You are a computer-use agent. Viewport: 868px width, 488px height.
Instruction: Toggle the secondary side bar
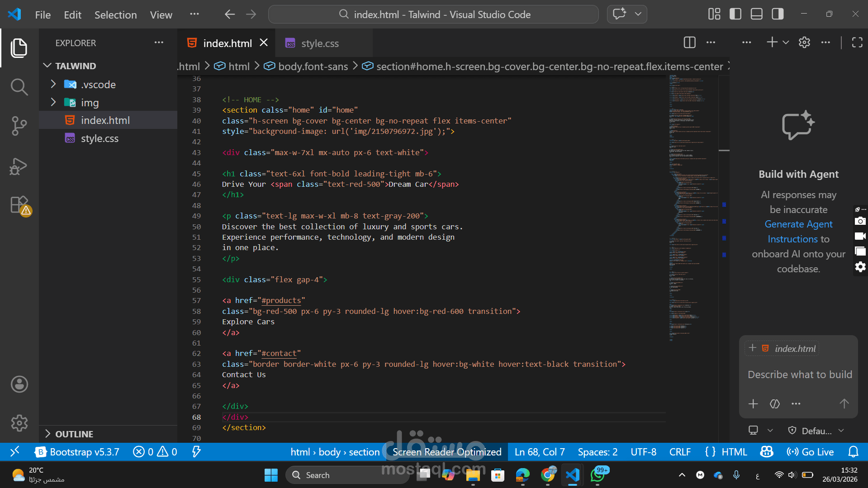[x=778, y=14]
